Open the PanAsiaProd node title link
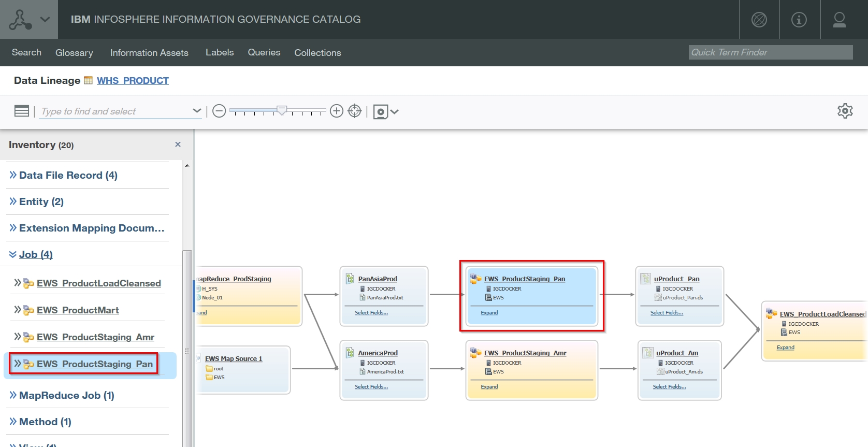Image resolution: width=868 pixels, height=447 pixels. tap(378, 279)
